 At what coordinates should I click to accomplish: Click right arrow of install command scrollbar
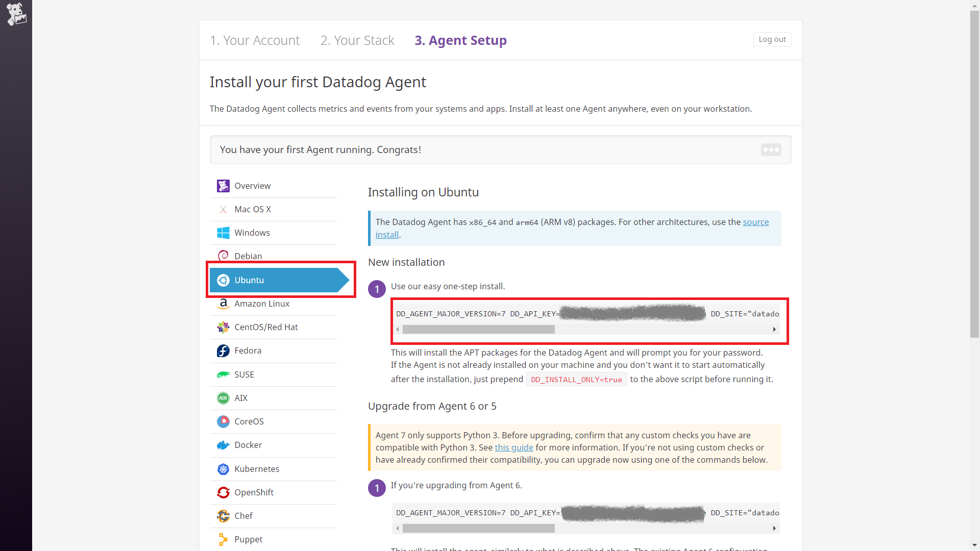click(774, 330)
